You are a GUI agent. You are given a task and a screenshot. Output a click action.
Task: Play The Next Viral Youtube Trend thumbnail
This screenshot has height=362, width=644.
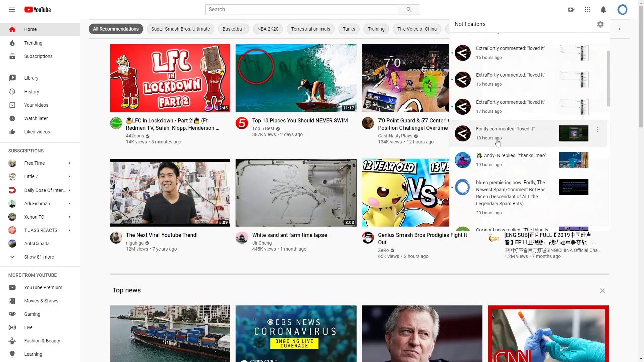tap(170, 193)
